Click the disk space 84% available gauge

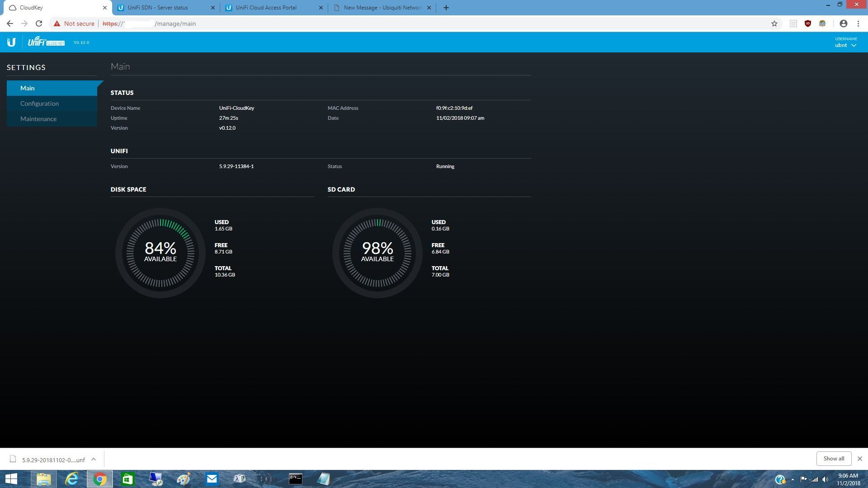[160, 253]
